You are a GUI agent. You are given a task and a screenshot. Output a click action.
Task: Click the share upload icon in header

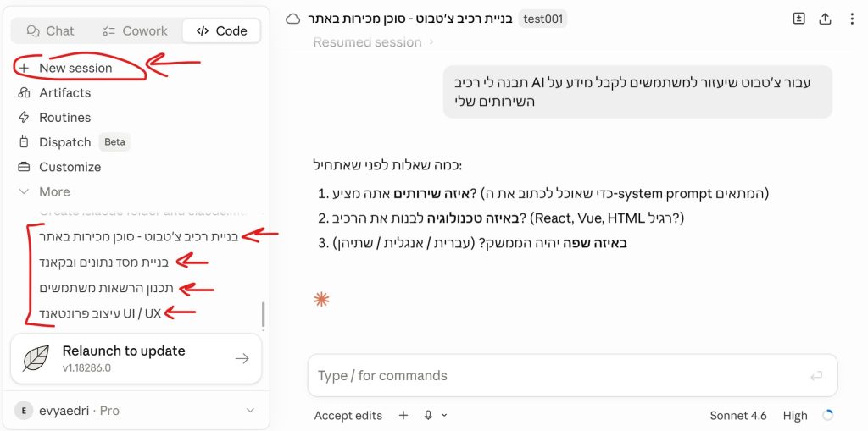(826, 19)
